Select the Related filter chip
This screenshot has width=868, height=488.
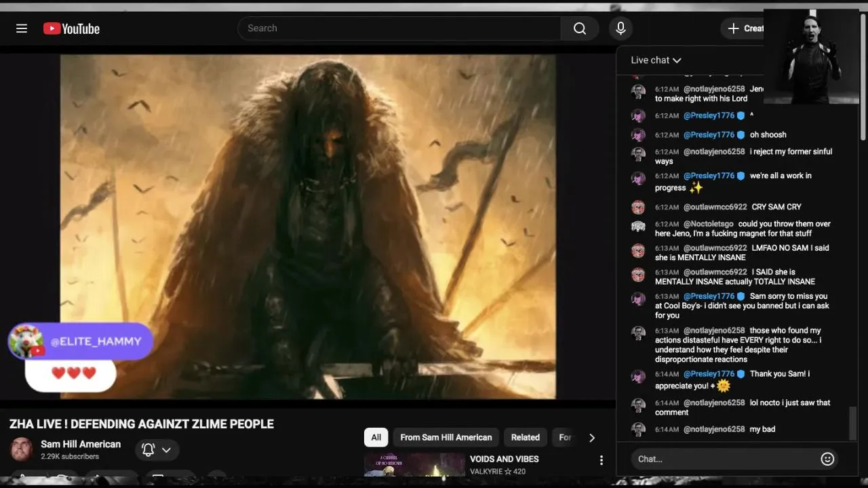point(526,437)
